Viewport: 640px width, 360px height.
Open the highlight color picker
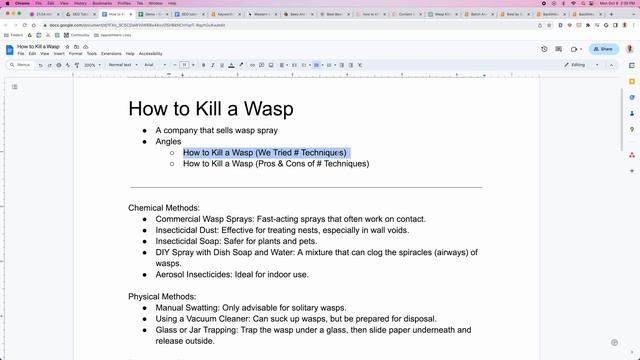point(241,65)
